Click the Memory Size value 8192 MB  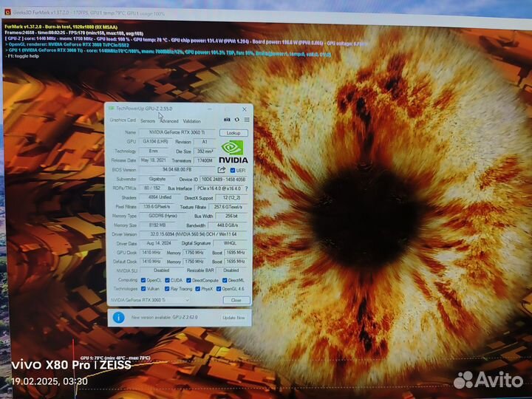pyautogui.click(x=157, y=225)
